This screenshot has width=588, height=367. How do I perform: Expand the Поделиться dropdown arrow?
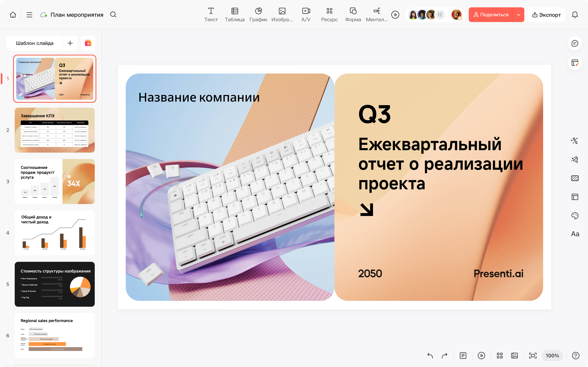click(518, 15)
